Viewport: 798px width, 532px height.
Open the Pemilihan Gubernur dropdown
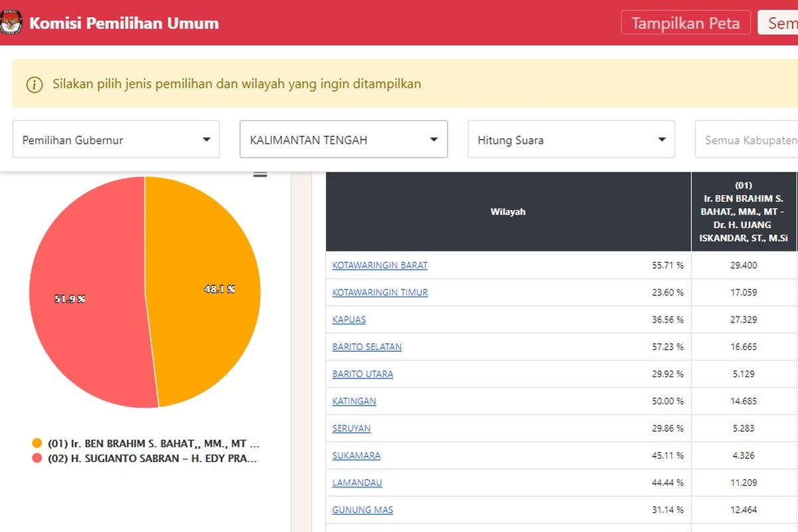[x=116, y=140]
